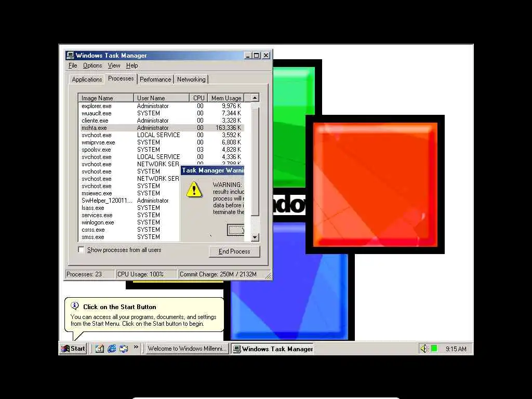Open the Start menu
Image resolution: width=532 pixels, height=399 pixels.
[73, 349]
